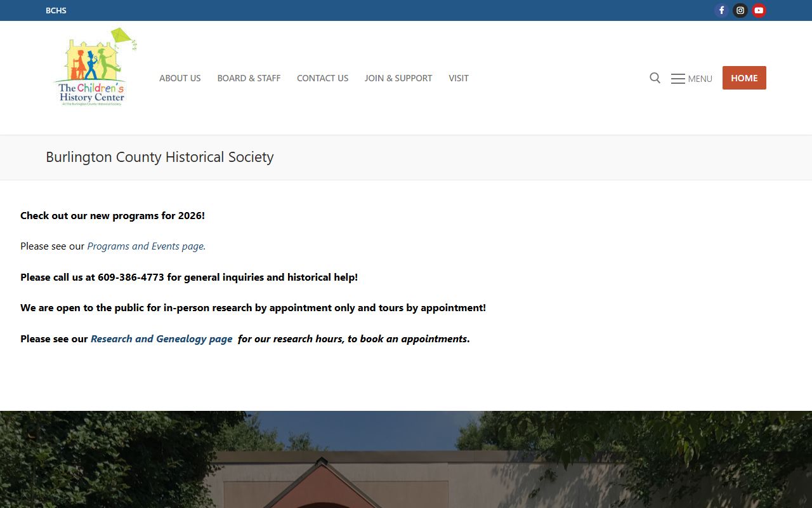Open the hamburger MENU icon
The width and height of the screenshot is (812, 508).
pos(691,79)
